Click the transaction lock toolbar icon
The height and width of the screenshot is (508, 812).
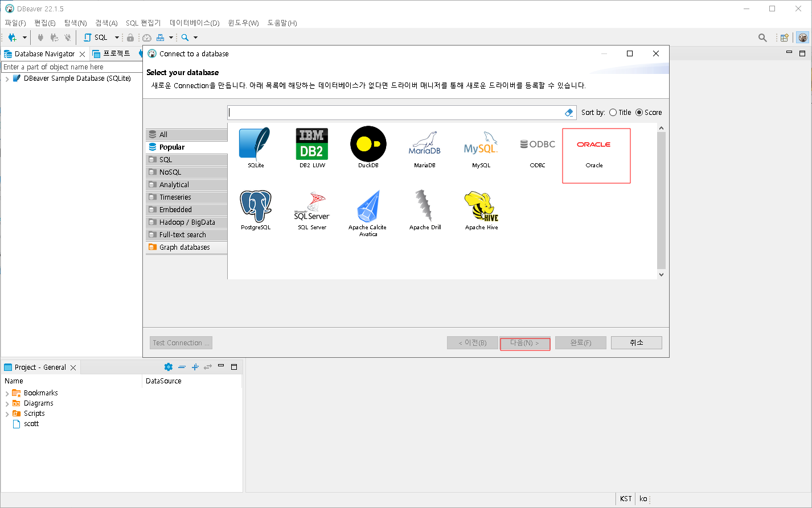(x=130, y=38)
